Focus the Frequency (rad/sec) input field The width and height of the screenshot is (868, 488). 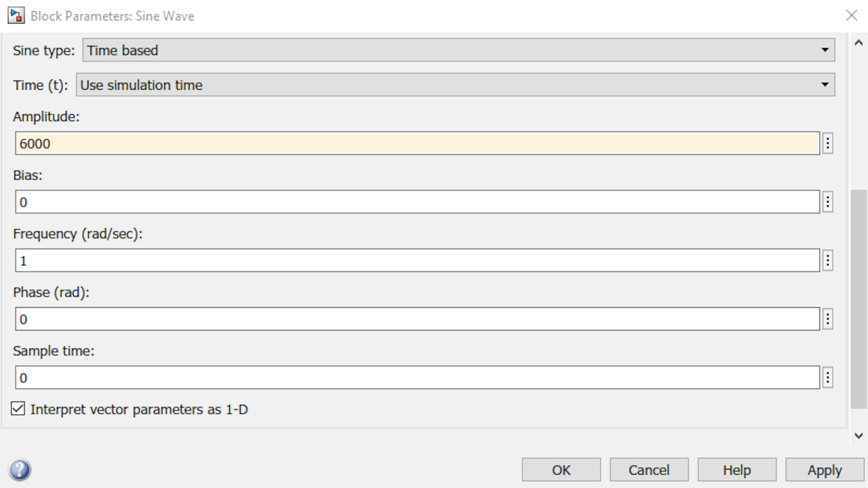click(x=418, y=260)
